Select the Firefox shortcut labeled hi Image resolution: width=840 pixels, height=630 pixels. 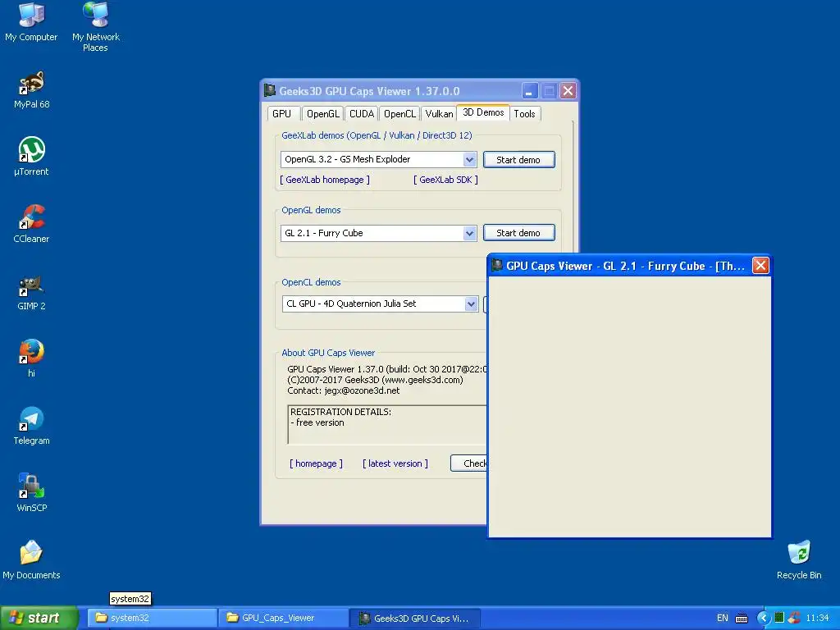point(32,358)
